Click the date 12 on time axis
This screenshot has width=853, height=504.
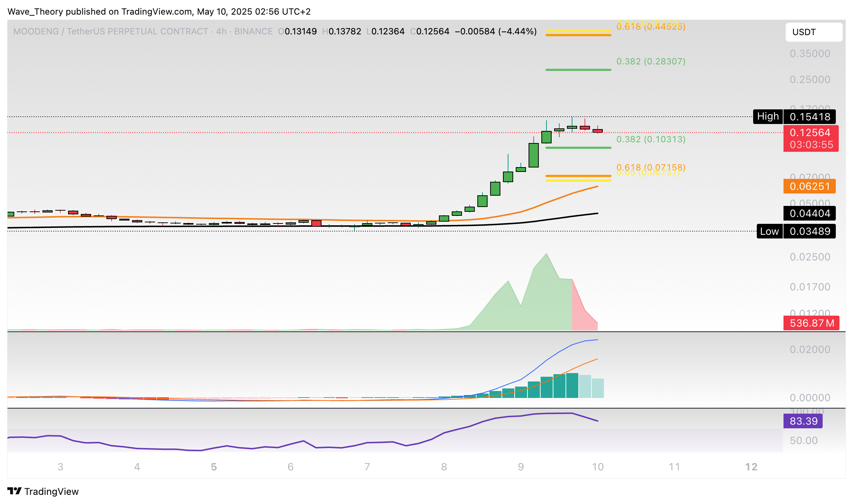751,467
